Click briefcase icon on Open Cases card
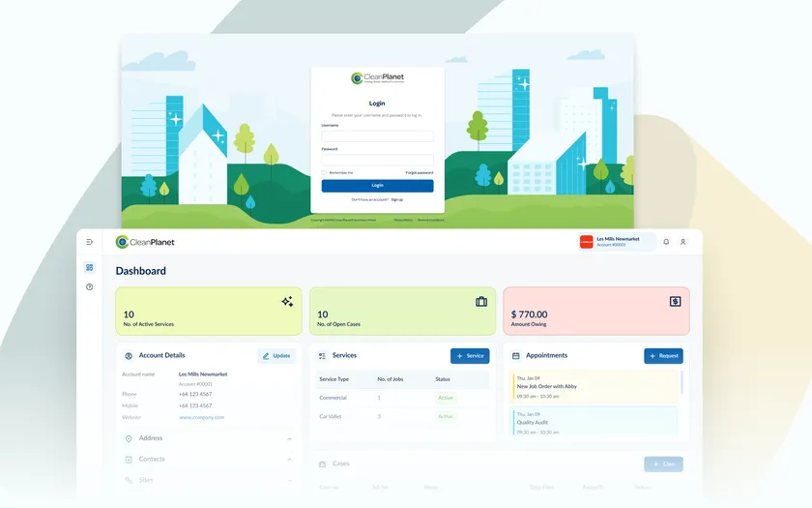This screenshot has width=812, height=508. [481, 302]
